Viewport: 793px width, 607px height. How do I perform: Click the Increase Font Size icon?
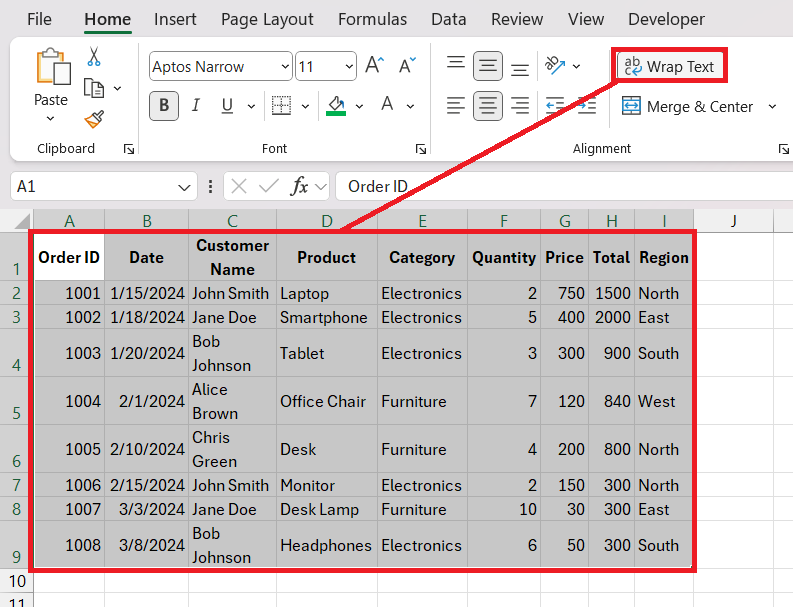pyautogui.click(x=375, y=66)
